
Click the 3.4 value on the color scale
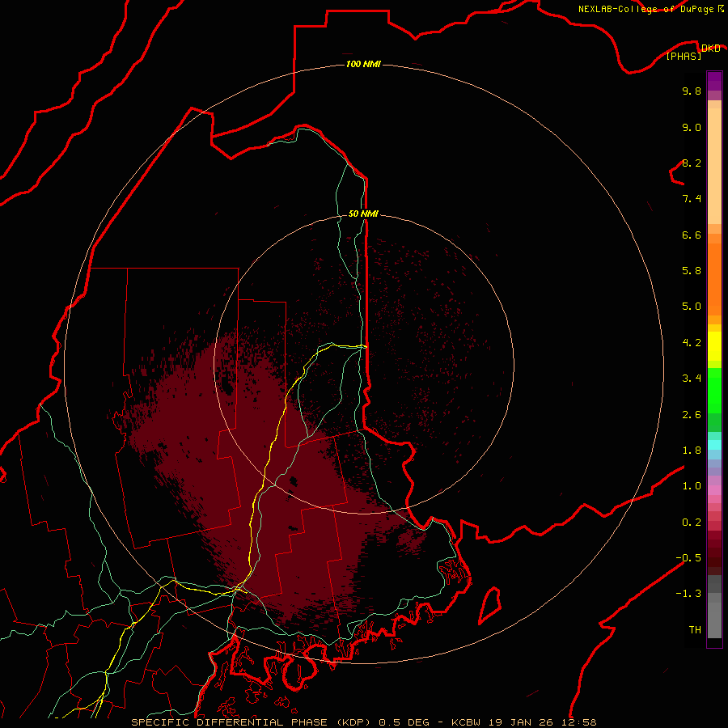click(692, 379)
